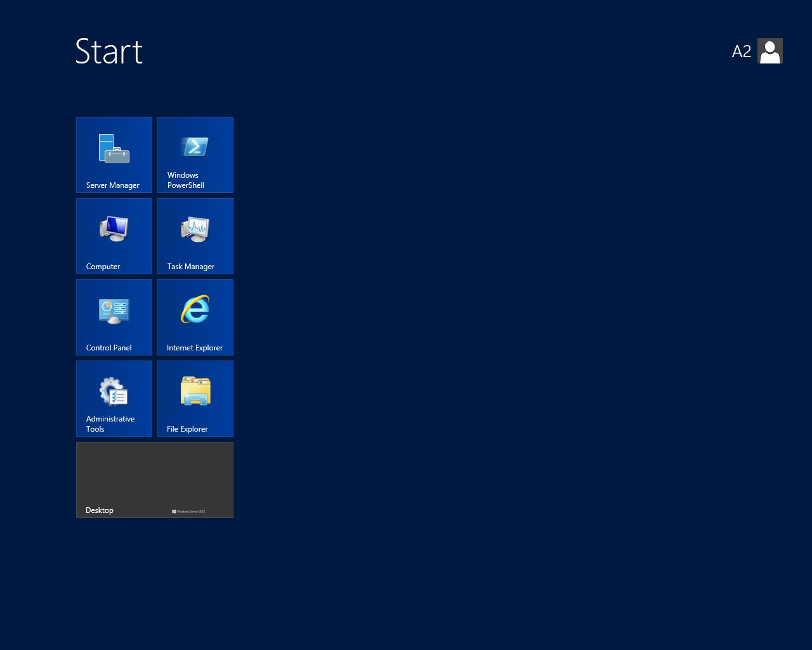Open the Administrative Tools tile
The width and height of the screenshot is (812, 650).
pyautogui.click(x=114, y=399)
